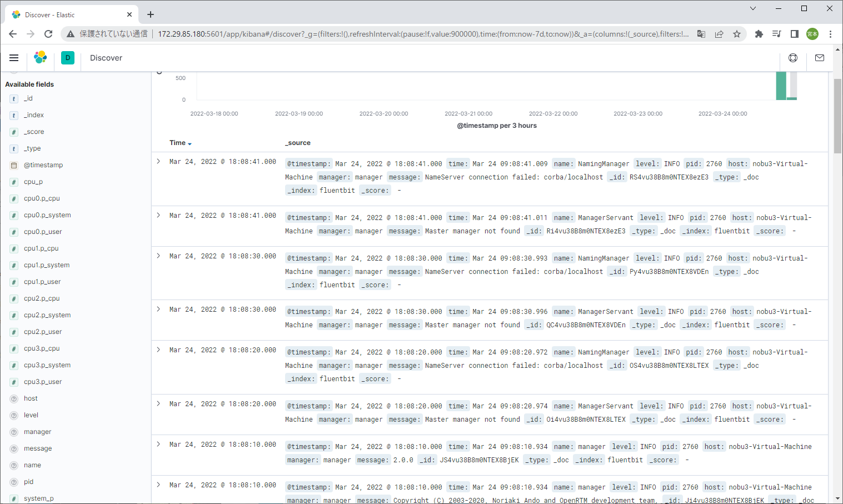This screenshot has width=843, height=504.
Task: Open the help menu globe icon
Action: 793,58
